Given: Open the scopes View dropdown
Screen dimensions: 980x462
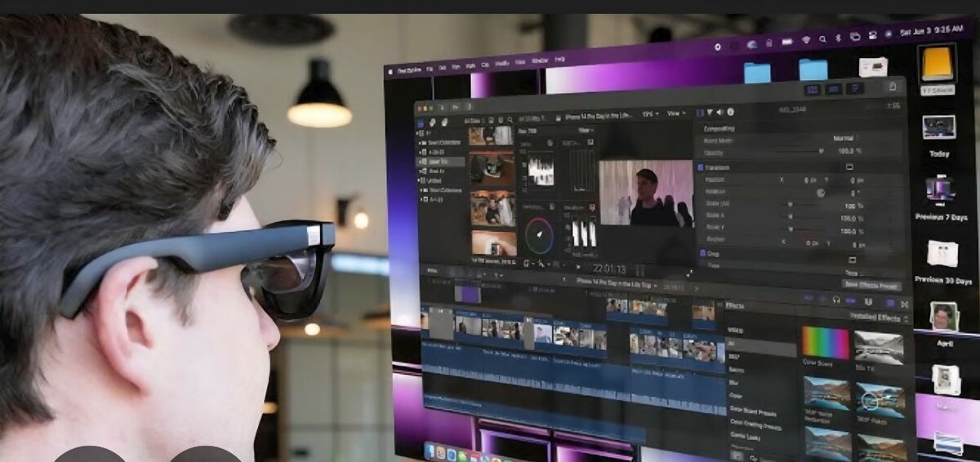Looking at the screenshot, I should 586,130.
